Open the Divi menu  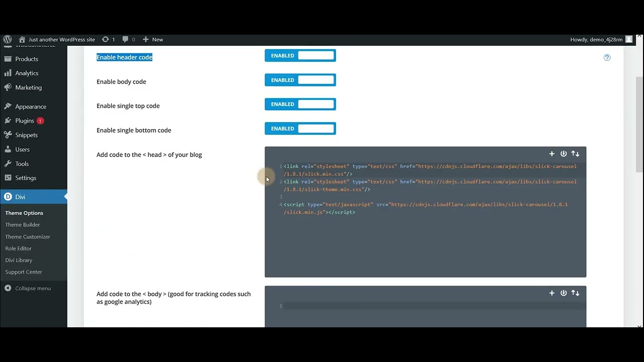tap(34, 197)
